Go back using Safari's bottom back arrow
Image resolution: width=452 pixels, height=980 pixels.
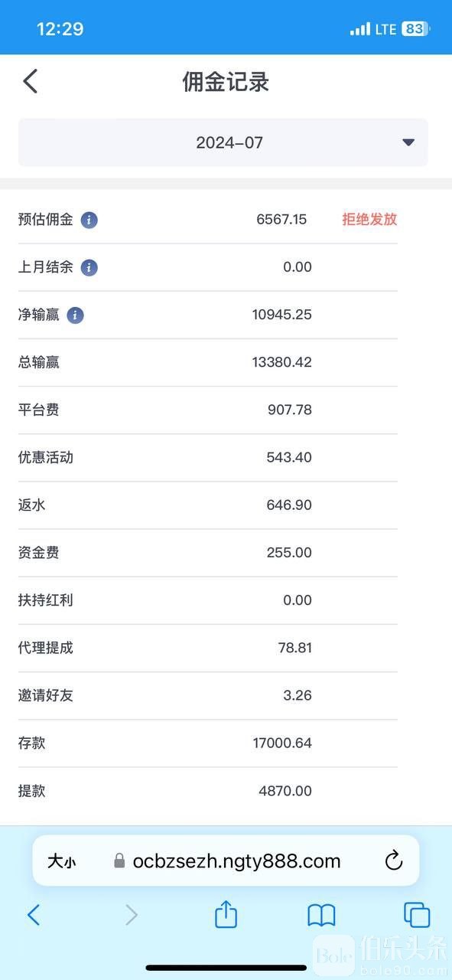coord(33,915)
